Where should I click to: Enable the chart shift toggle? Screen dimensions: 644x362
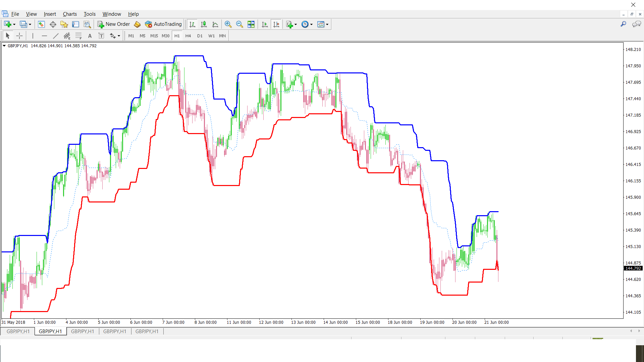pyautogui.click(x=276, y=24)
